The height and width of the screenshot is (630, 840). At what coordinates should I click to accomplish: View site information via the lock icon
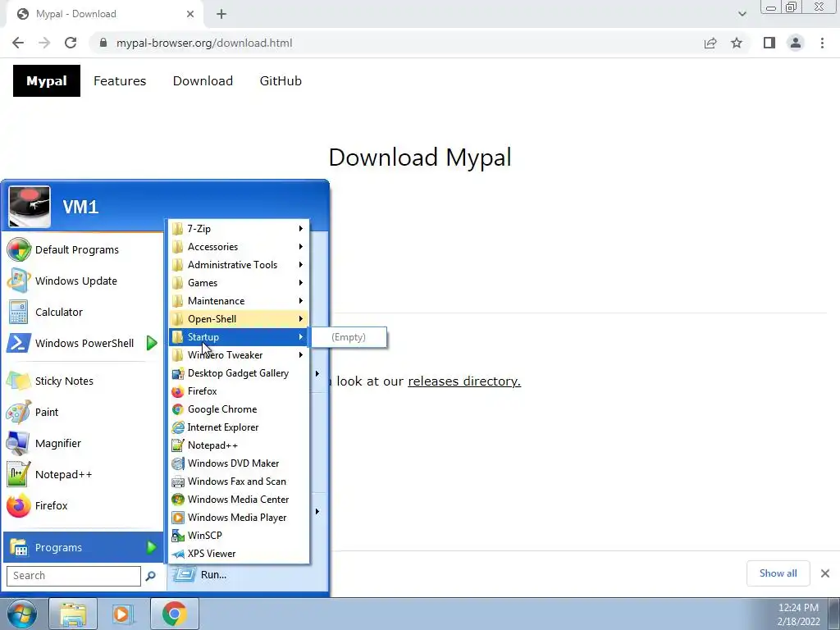click(103, 43)
